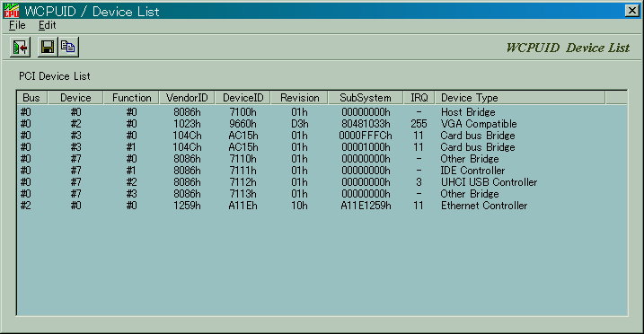Click device ID 7110h
This screenshot has width=644, height=334.
pos(243,159)
